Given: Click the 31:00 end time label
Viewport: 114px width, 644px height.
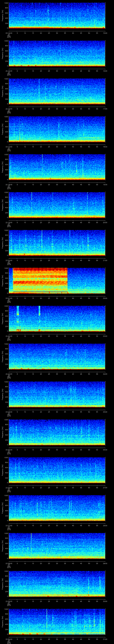Looking at the screenshot, I should 105,639.
